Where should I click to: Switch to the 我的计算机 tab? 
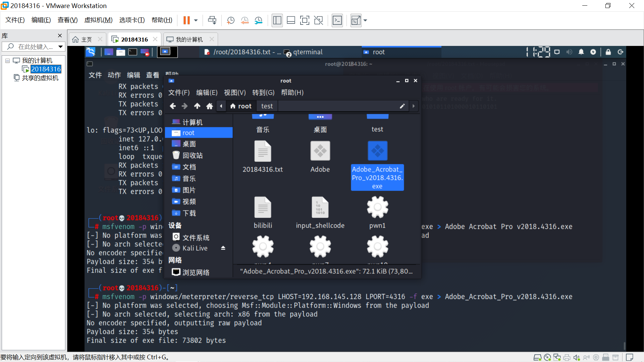189,40
